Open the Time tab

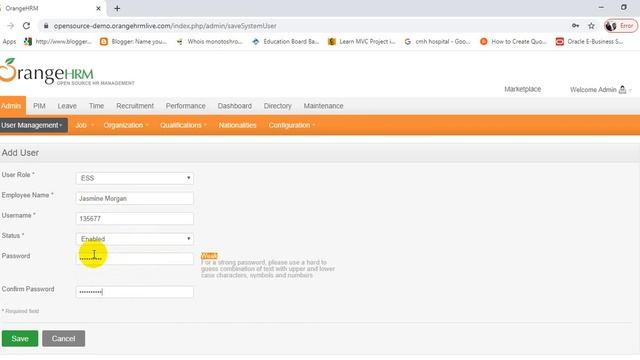[x=96, y=106]
